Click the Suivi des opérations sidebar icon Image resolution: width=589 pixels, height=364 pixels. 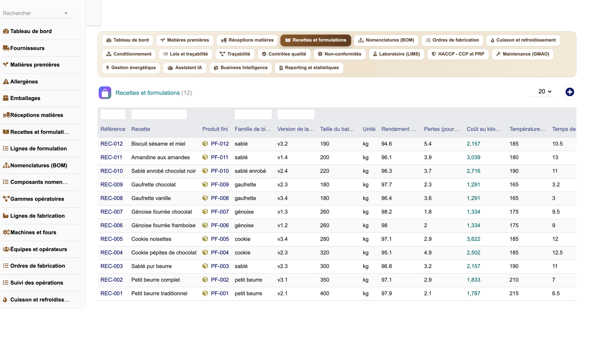coord(6,283)
